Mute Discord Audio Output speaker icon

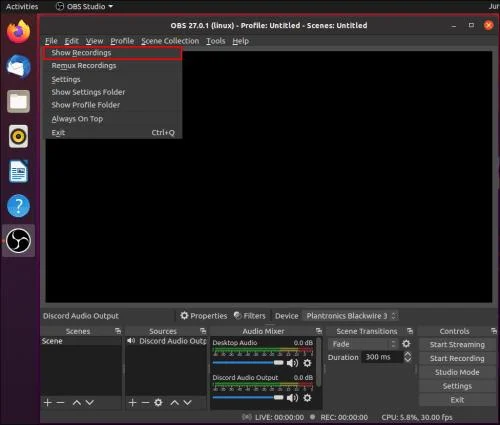292,398
